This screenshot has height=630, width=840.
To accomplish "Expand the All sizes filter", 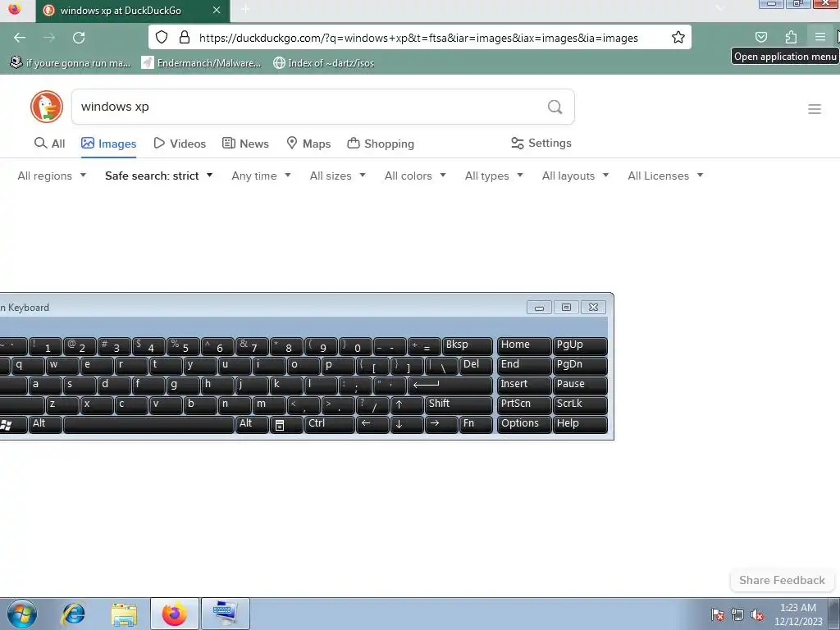I will tap(337, 176).
